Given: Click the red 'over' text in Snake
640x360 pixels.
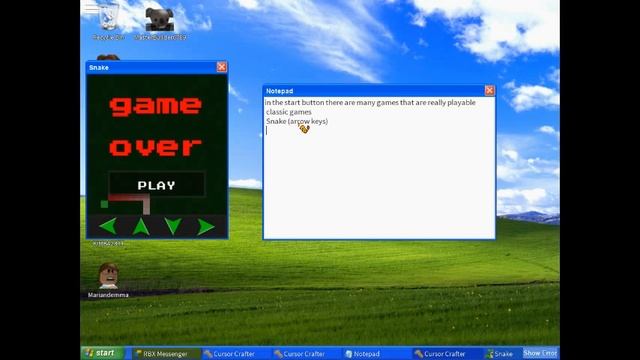Looking at the screenshot, I should [156, 147].
